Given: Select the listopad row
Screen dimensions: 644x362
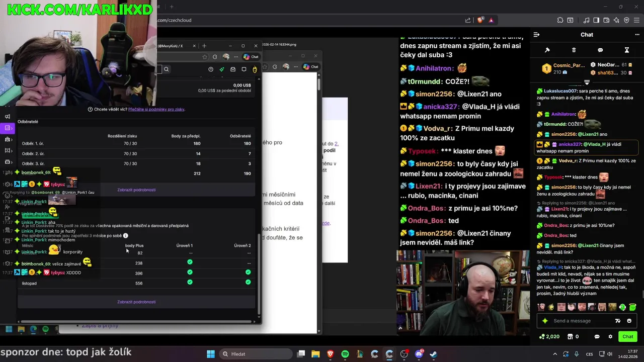Looking at the screenshot, I should 136,283.
